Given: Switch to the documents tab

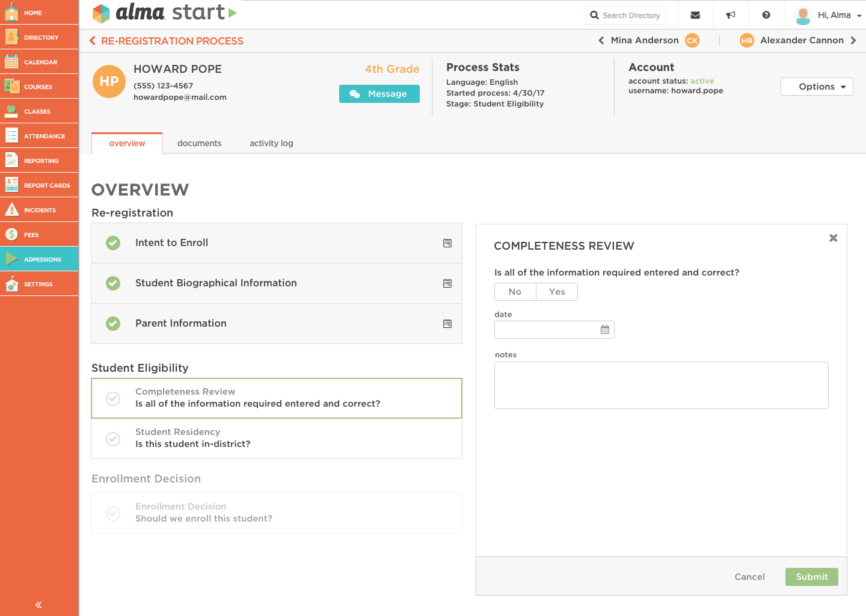Looking at the screenshot, I should (199, 143).
